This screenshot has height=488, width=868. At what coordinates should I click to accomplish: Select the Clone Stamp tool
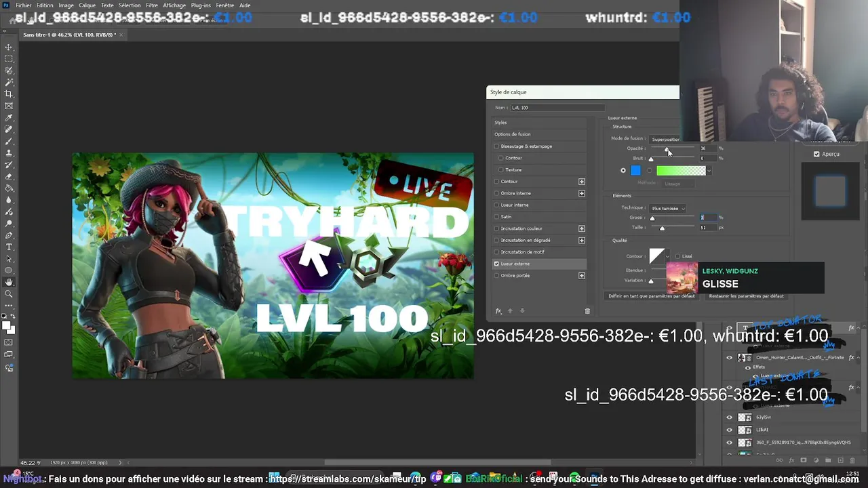click(x=9, y=152)
